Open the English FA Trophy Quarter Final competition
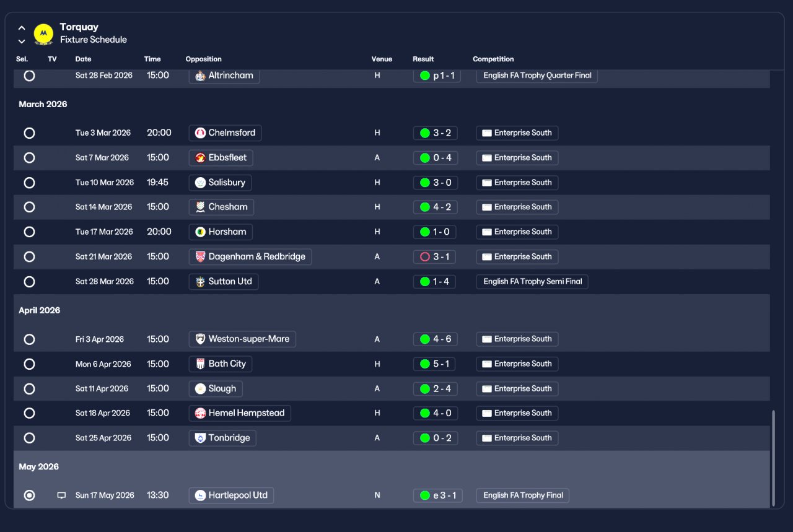The width and height of the screenshot is (793, 532). click(537, 76)
